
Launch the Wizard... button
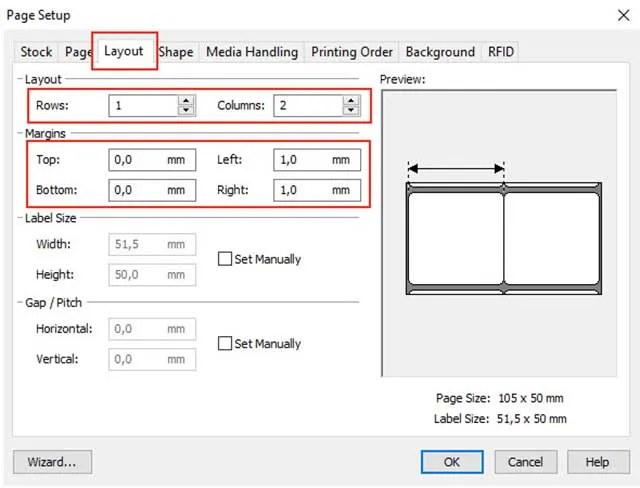coord(52,462)
